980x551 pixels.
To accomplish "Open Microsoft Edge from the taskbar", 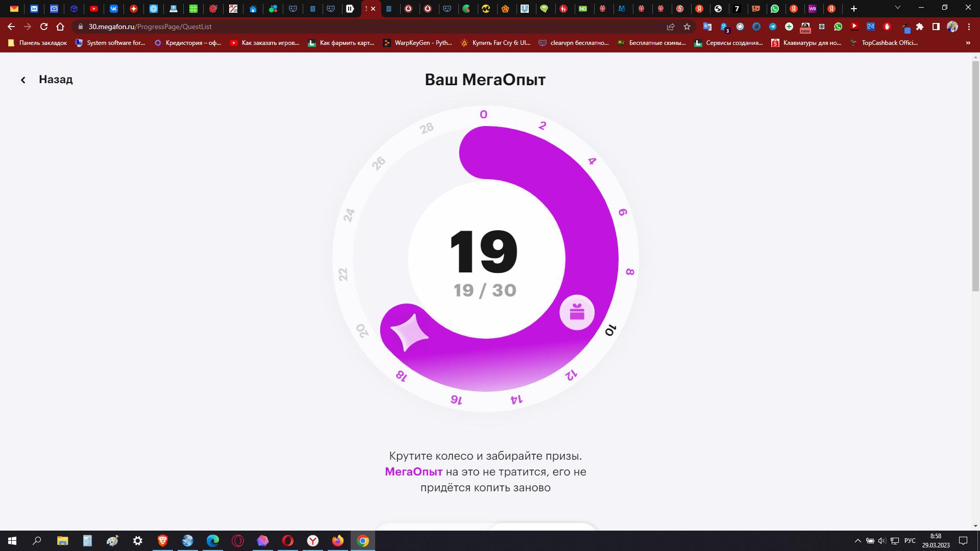I will [213, 541].
